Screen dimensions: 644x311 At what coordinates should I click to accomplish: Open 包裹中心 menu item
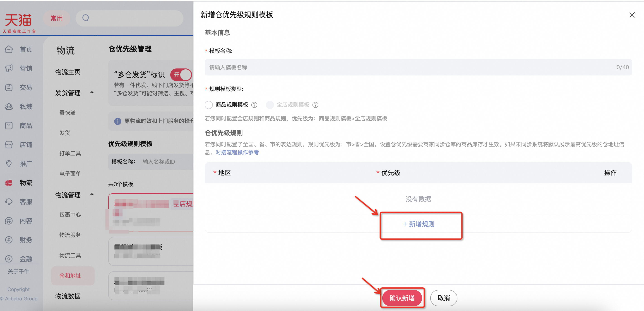70,214
